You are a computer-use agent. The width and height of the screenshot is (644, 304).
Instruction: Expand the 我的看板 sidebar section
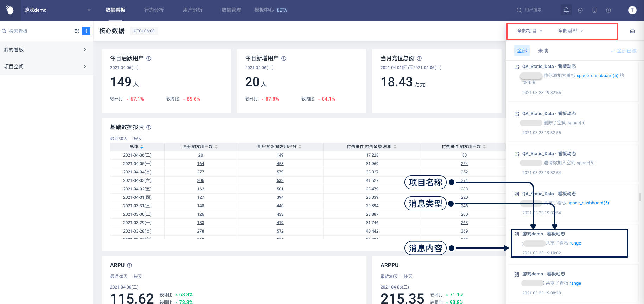[x=46, y=50]
